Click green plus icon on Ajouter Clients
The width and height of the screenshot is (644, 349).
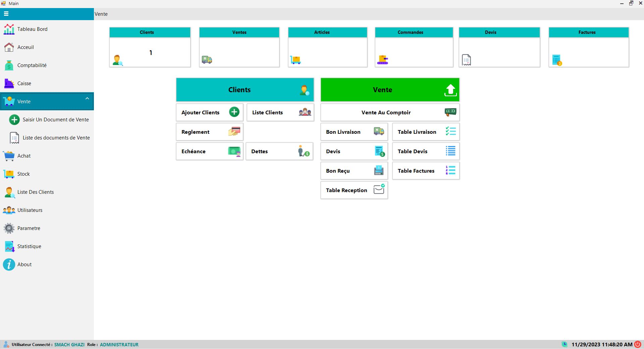[x=234, y=112]
